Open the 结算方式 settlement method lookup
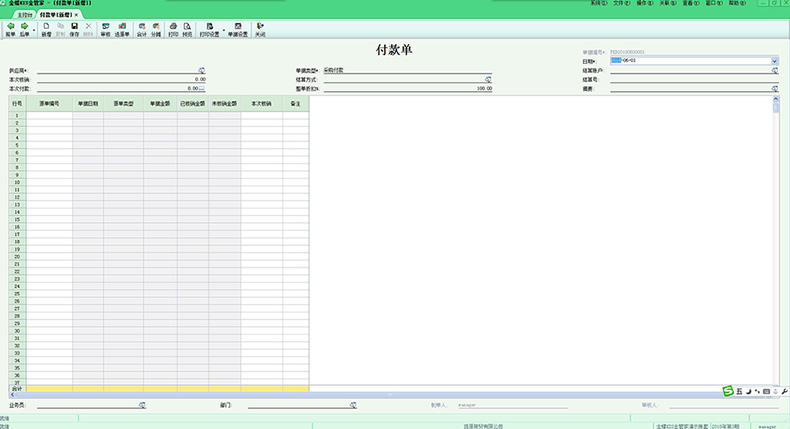Viewport: 790px width, 429px height. pos(488,79)
